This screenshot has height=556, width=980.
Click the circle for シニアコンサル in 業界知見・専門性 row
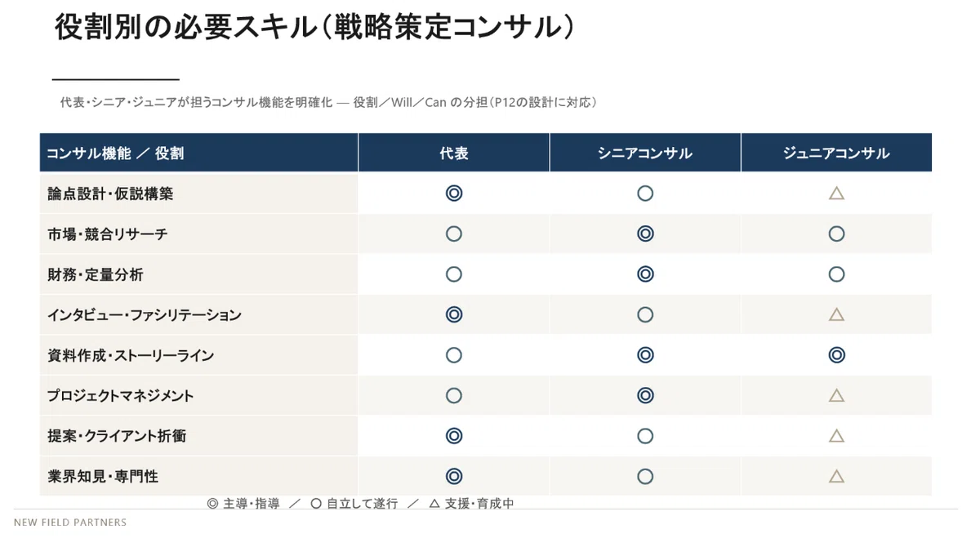click(645, 476)
